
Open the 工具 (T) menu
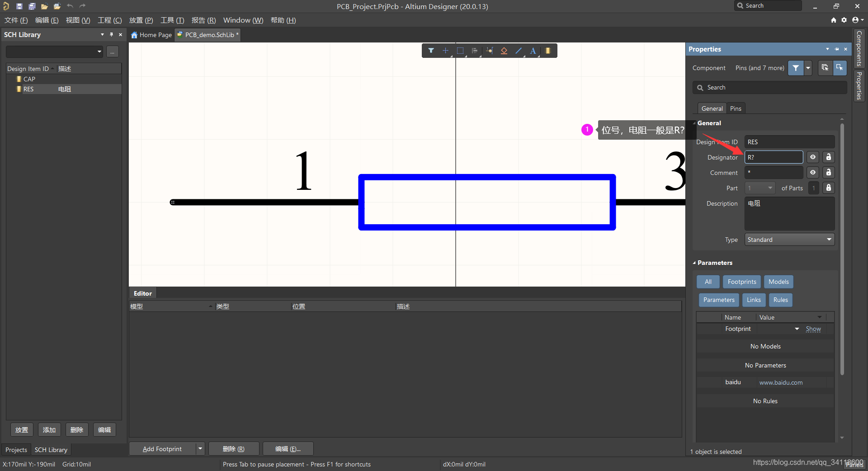tap(172, 20)
